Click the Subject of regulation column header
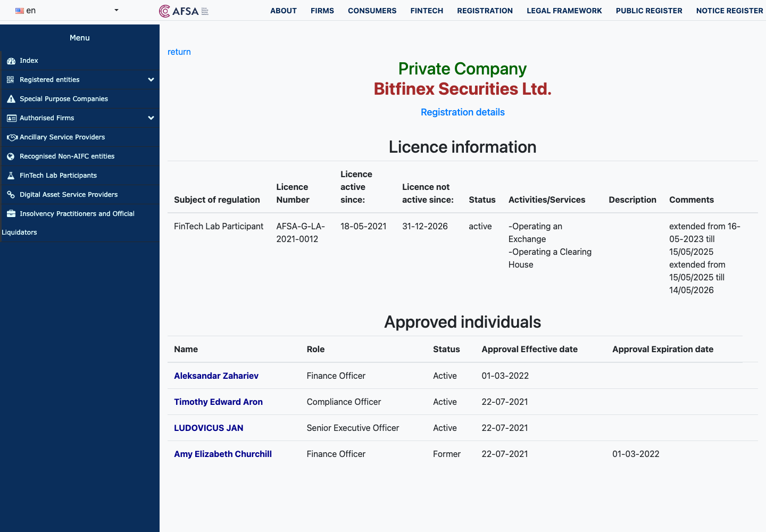This screenshot has height=532, width=766. pos(217,199)
